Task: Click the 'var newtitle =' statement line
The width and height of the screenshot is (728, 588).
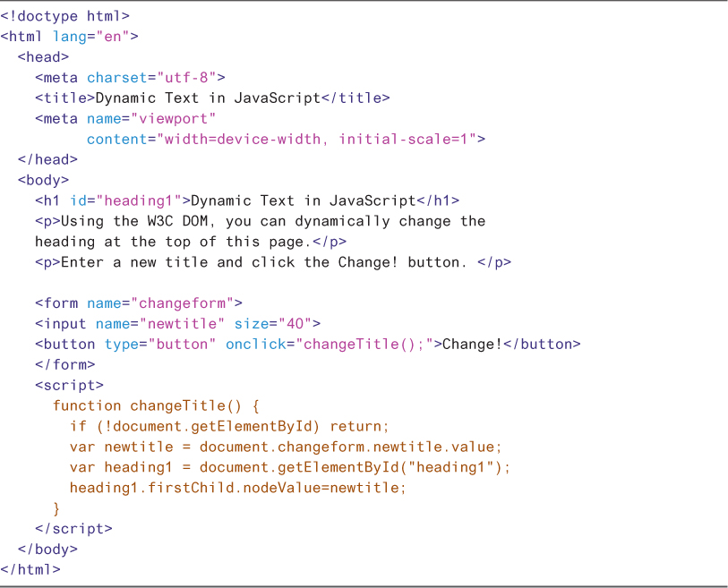Action: (286, 447)
